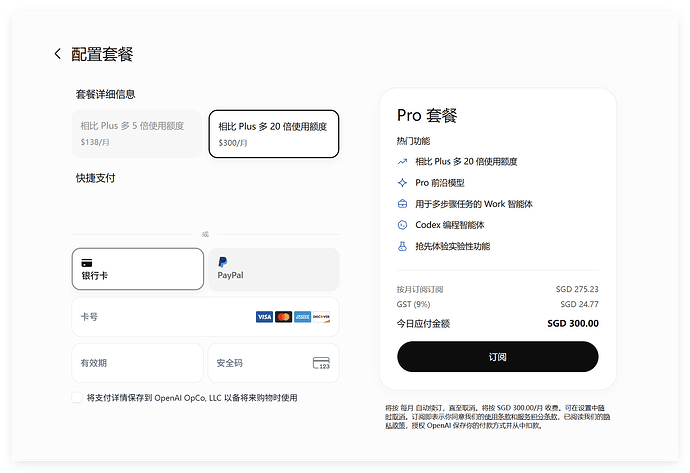Choose 银行卡 payment method
Viewport: 690px width, 473px height.
(x=138, y=269)
